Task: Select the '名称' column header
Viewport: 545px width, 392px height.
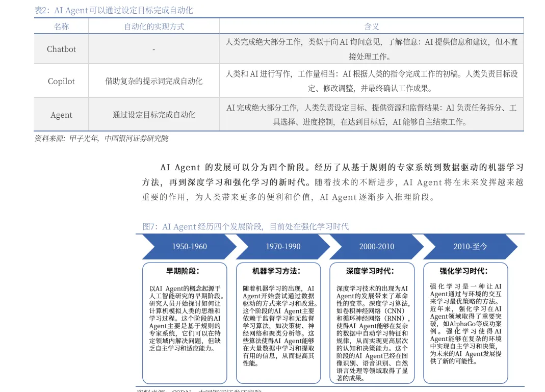Action: [62, 27]
